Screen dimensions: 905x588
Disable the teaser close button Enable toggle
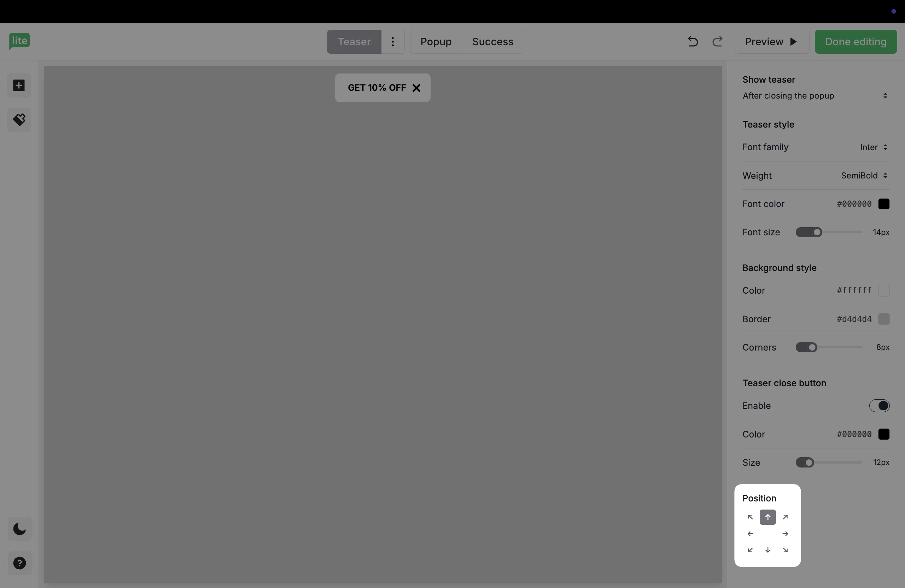click(x=879, y=406)
